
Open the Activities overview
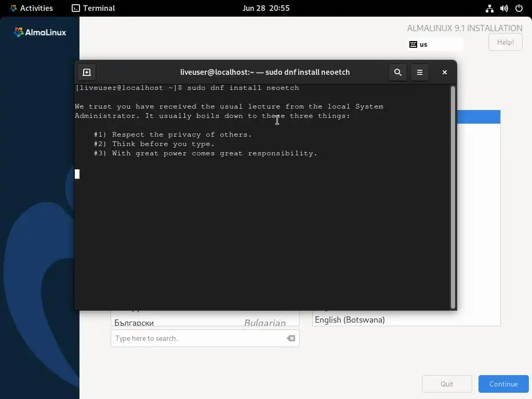pos(32,8)
